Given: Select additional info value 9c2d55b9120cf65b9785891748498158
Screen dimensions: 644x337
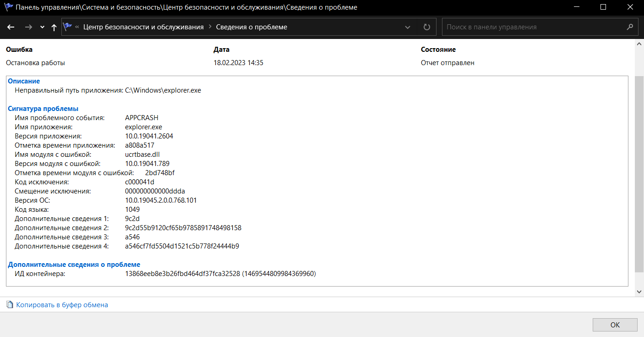Looking at the screenshot, I should pyautogui.click(x=183, y=228).
